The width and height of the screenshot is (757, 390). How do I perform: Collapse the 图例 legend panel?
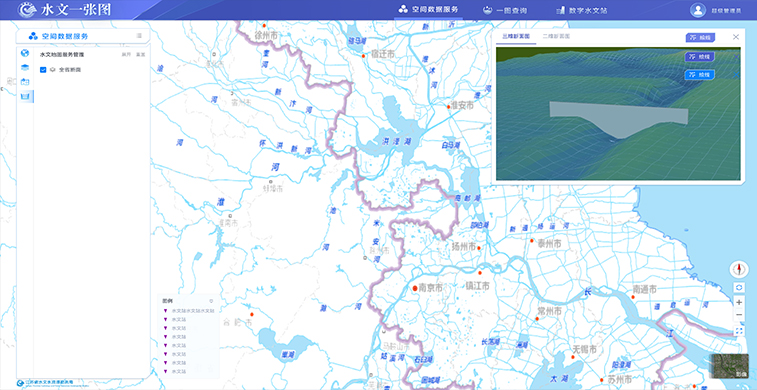(210, 301)
